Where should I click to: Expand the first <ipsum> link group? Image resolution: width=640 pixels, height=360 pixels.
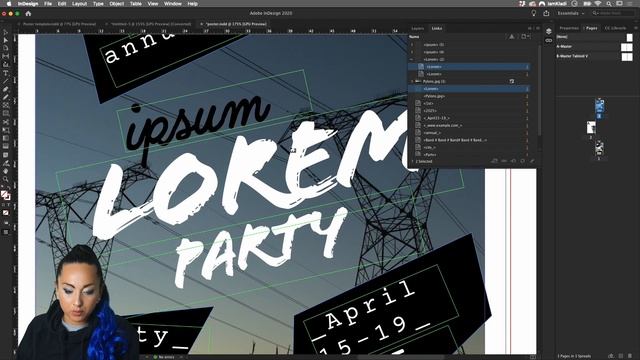411,45
